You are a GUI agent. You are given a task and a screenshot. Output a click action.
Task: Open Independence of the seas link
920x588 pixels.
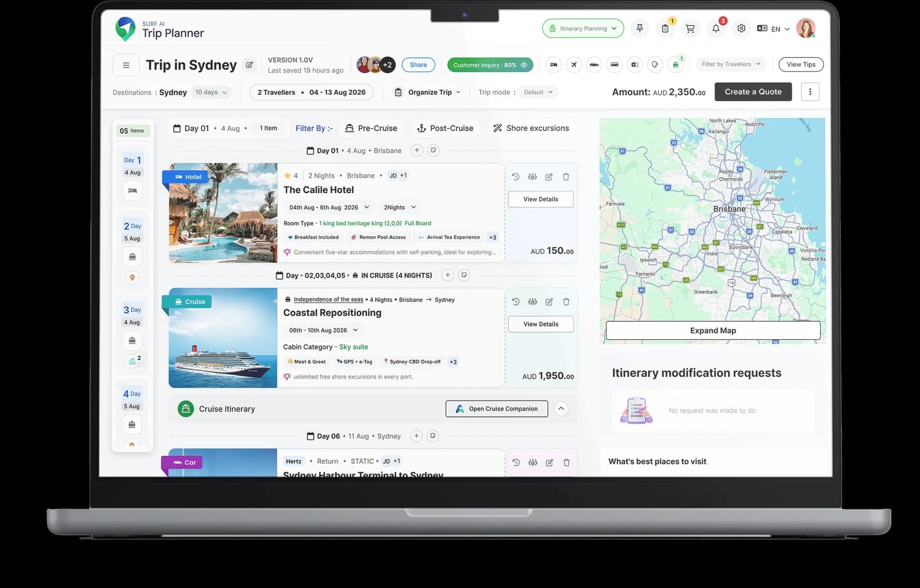328,299
